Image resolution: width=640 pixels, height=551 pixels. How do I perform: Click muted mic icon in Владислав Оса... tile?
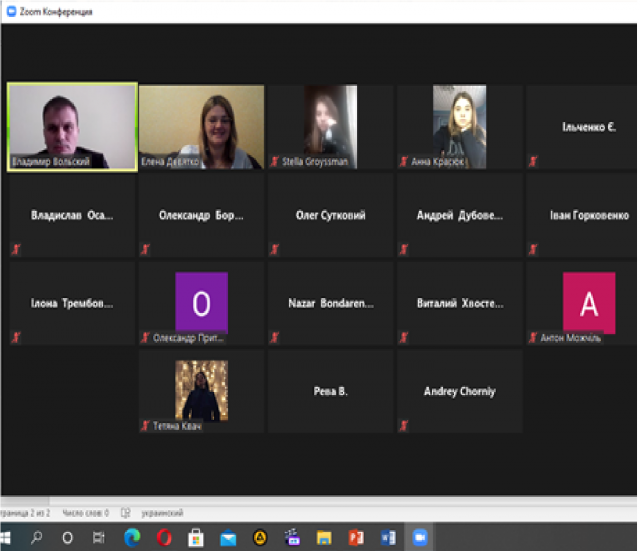[x=16, y=249]
